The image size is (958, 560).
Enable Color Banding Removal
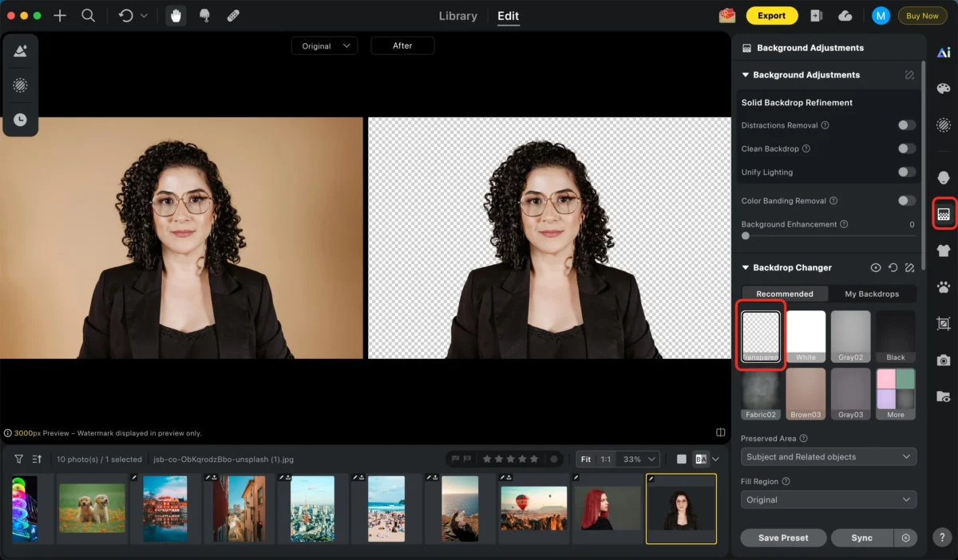coord(906,200)
